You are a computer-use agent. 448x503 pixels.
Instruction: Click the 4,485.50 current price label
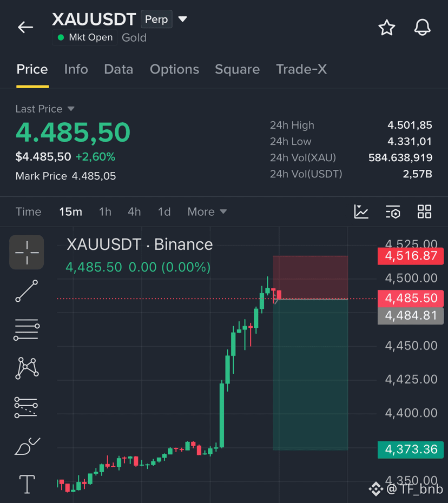pos(411,299)
